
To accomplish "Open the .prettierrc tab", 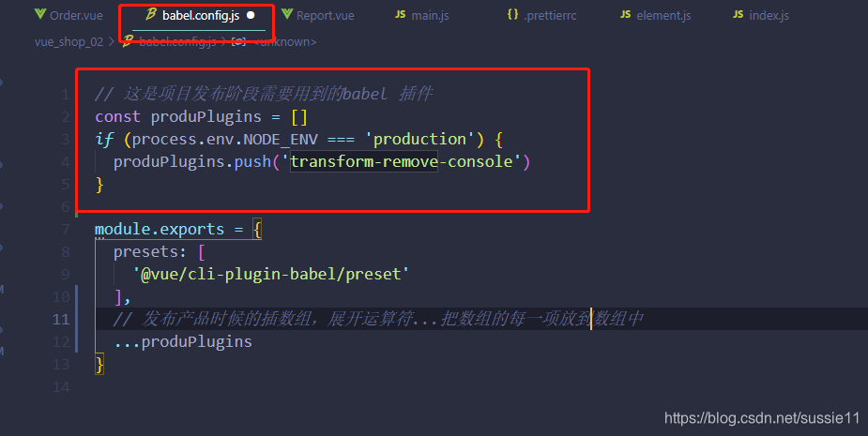I will [542, 16].
